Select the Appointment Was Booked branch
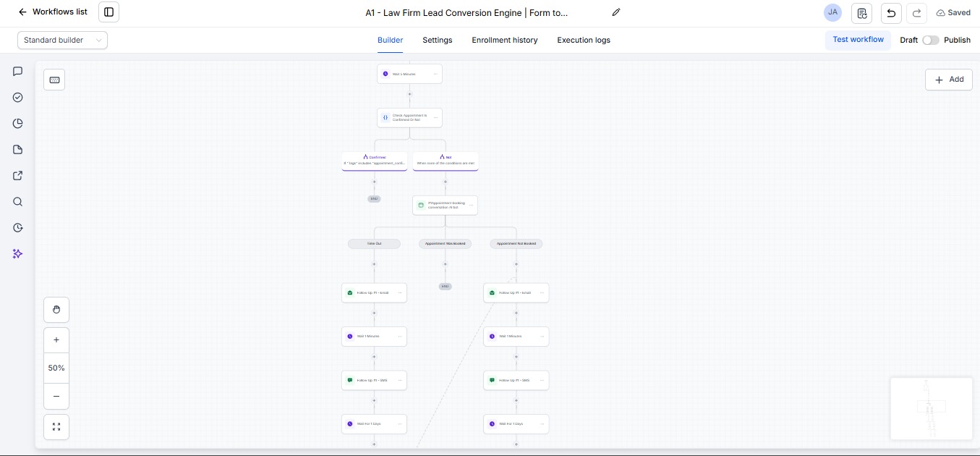Image resolution: width=980 pixels, height=456 pixels. coord(445,244)
